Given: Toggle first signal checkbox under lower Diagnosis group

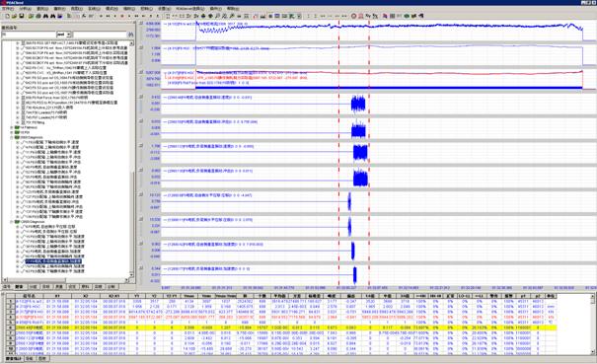Looking at the screenshot, I should coord(23,227).
